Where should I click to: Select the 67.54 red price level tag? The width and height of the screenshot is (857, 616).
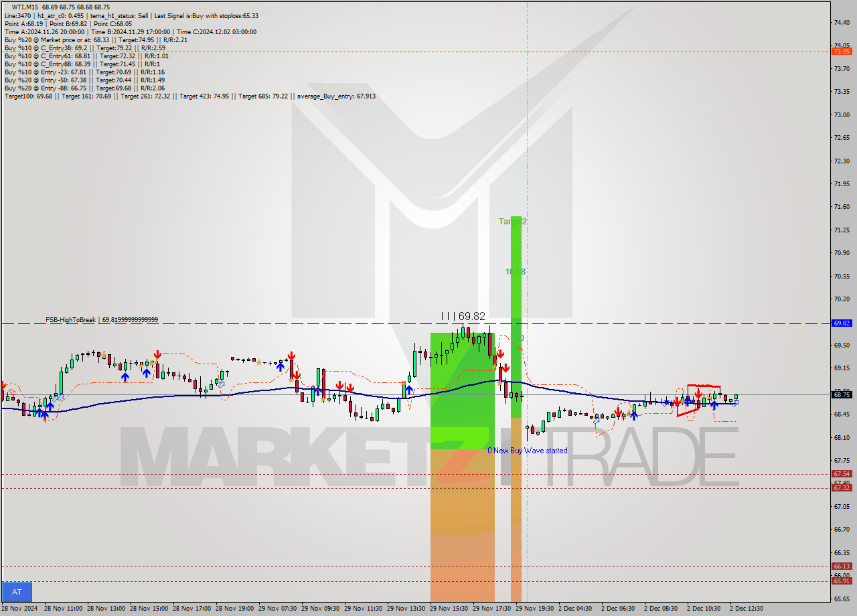842,473
